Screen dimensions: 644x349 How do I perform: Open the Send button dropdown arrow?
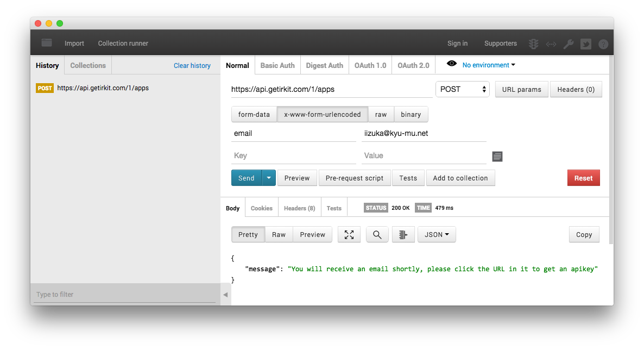[269, 178]
